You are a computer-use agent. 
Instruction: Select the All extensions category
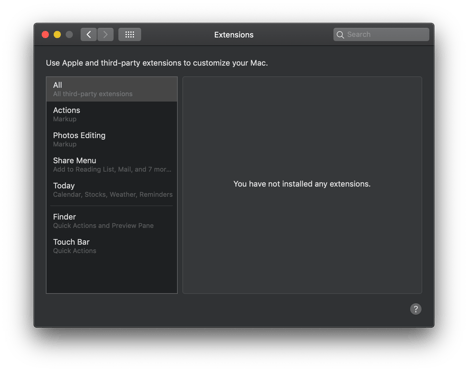112,89
